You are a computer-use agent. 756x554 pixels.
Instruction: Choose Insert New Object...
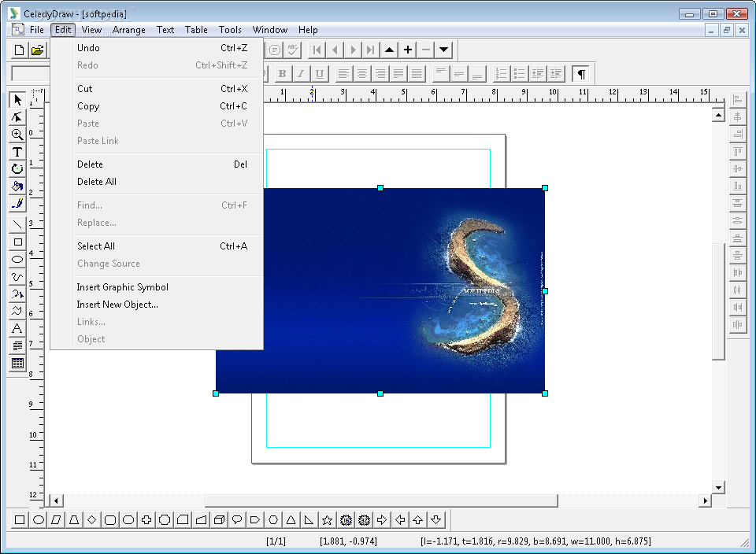tap(157, 305)
